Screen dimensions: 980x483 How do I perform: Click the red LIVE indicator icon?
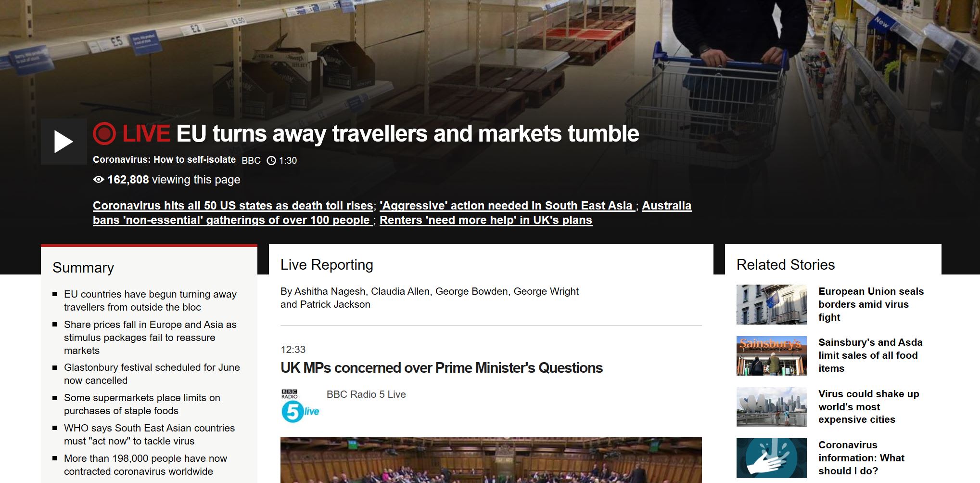coord(104,134)
